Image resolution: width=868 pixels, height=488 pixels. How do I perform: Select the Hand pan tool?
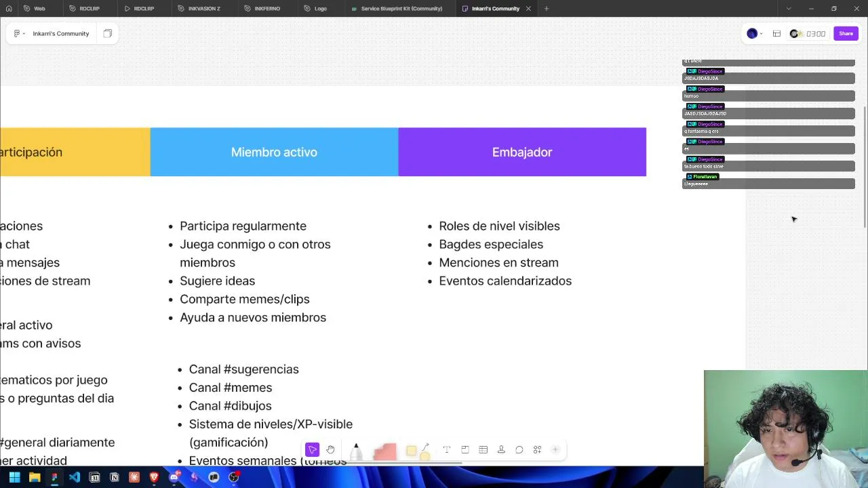pyautogui.click(x=330, y=449)
